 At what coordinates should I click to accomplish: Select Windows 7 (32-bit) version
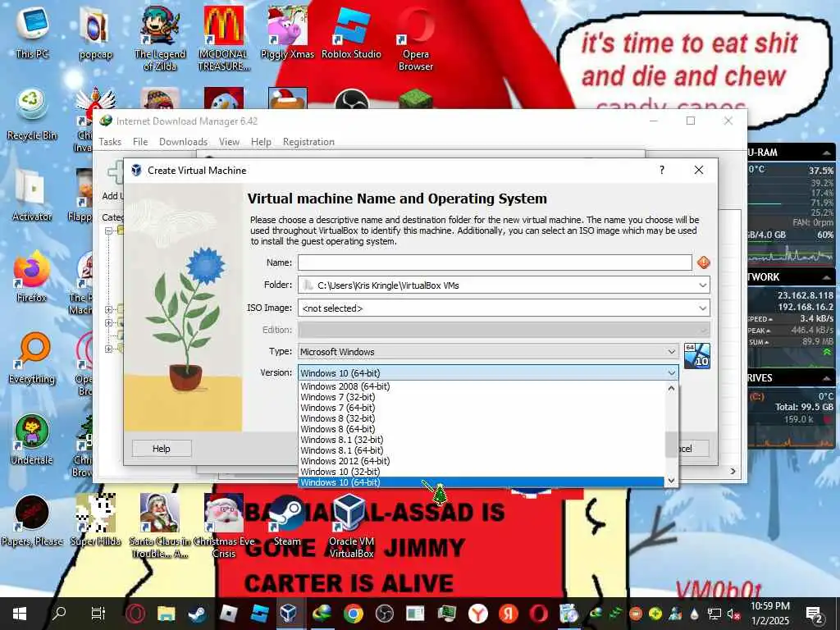click(481, 397)
